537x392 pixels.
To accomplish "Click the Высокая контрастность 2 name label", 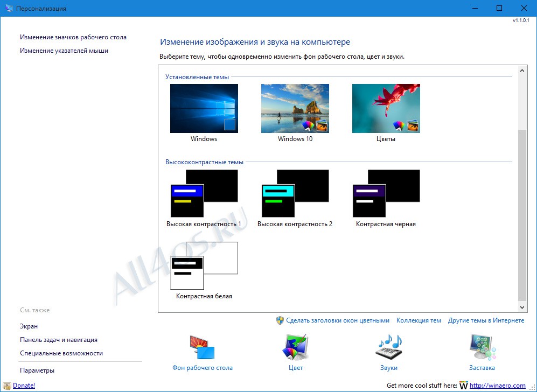I will (295, 224).
